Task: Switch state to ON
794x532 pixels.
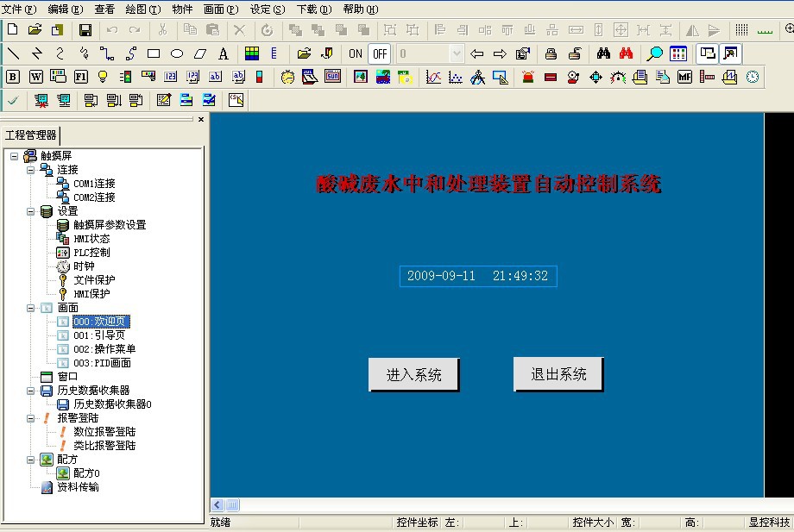Action: 356,53
